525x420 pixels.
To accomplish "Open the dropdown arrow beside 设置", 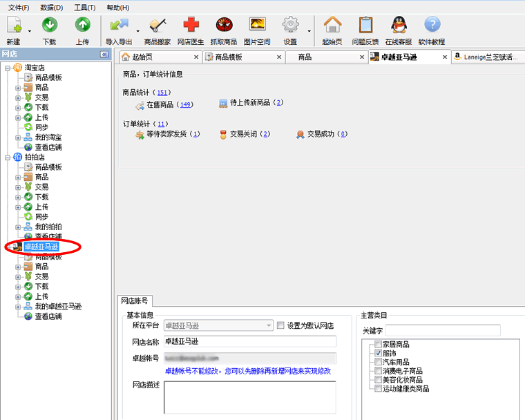I will 309,31.
